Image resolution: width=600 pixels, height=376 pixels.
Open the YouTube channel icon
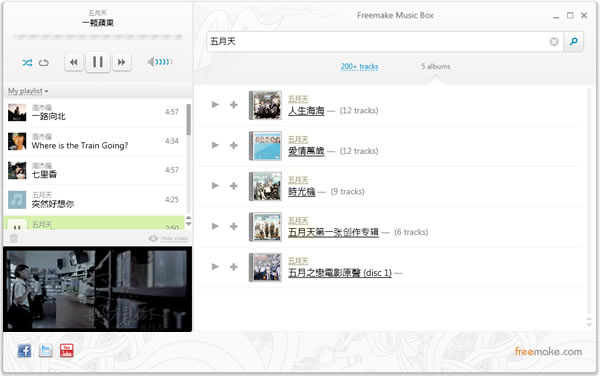pyautogui.click(x=67, y=350)
